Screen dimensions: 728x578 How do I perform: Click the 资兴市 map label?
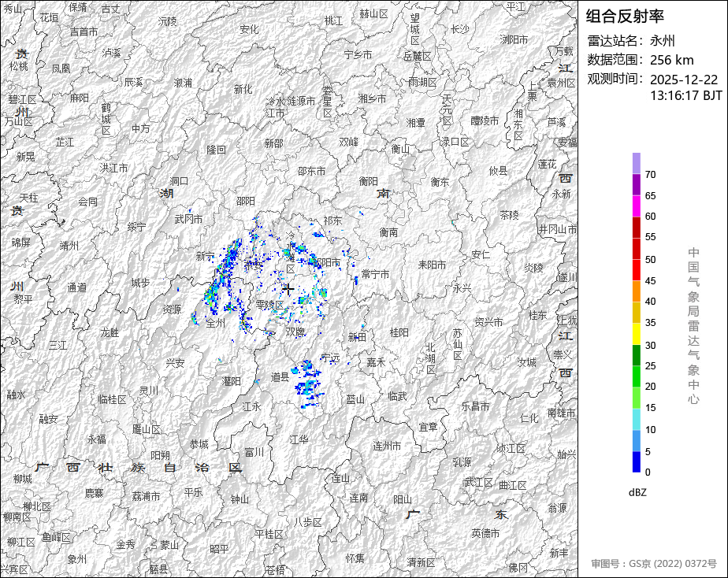(488, 322)
